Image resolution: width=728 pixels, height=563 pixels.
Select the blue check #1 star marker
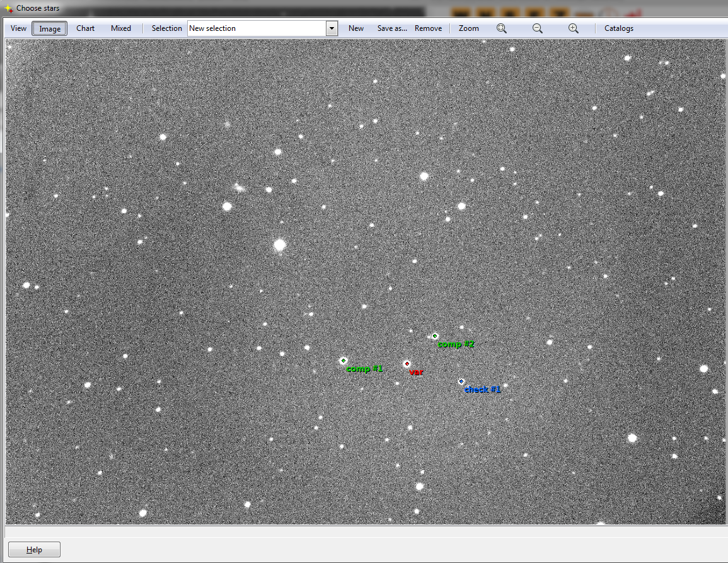(461, 381)
